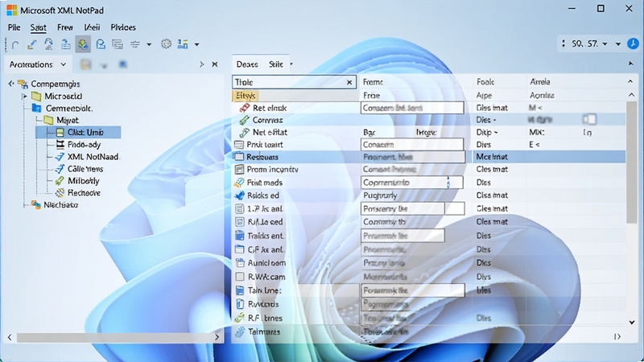The image size is (644, 362).
Task: Open the Saat menu
Action: click(x=38, y=27)
